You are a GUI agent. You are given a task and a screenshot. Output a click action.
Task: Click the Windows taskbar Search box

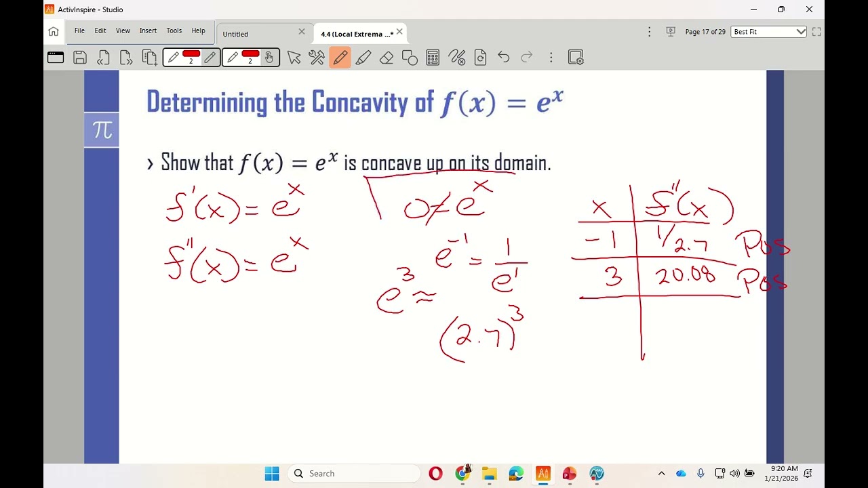click(x=353, y=474)
